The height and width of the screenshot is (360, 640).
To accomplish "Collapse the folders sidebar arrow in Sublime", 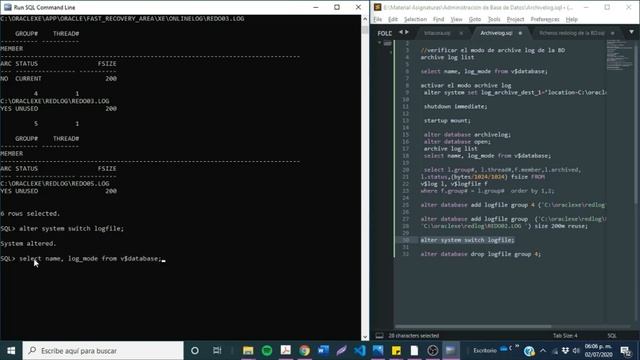I will (x=379, y=42).
